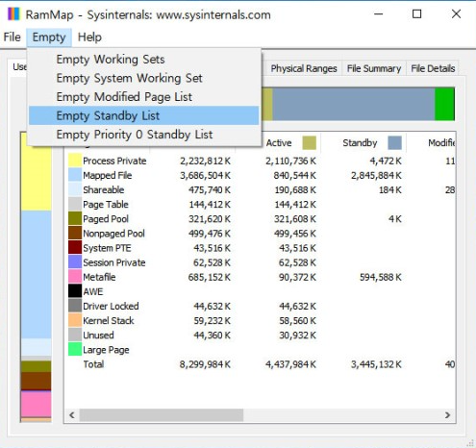Click the blue Standby segment in top bar
The height and width of the screenshot is (448, 476).
pyautogui.click(x=354, y=104)
